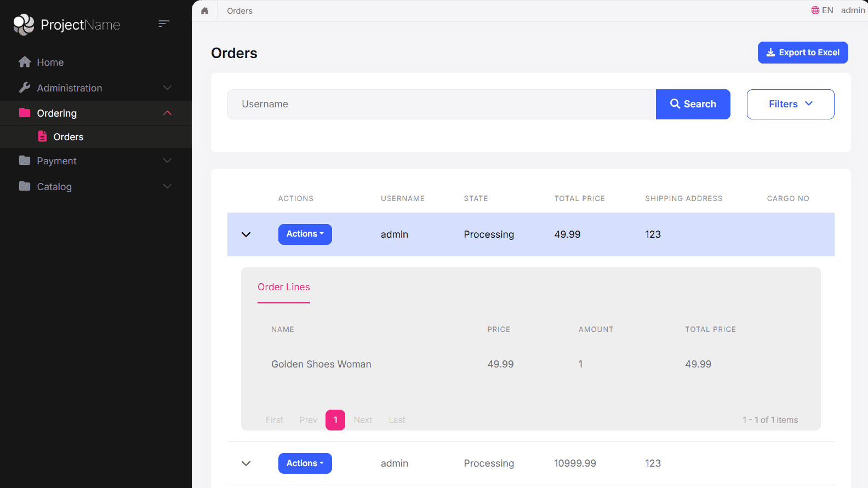
Task: Switch language via the EN label
Action: 827,10
